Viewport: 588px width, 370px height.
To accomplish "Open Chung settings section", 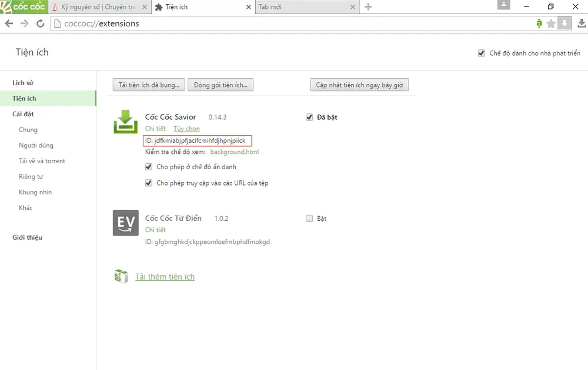I will point(28,130).
